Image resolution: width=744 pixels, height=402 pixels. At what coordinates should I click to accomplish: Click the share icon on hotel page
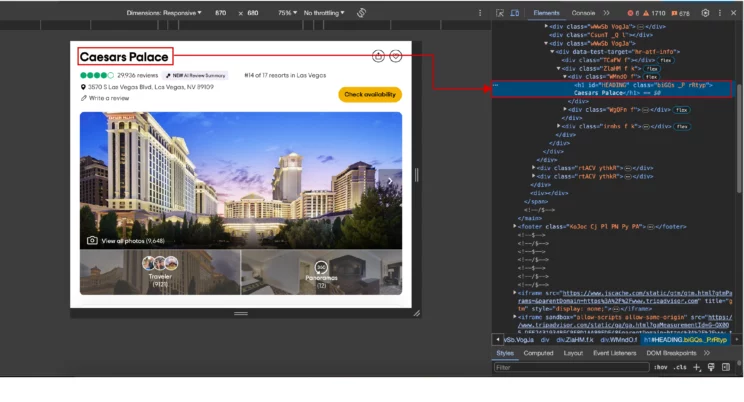378,56
